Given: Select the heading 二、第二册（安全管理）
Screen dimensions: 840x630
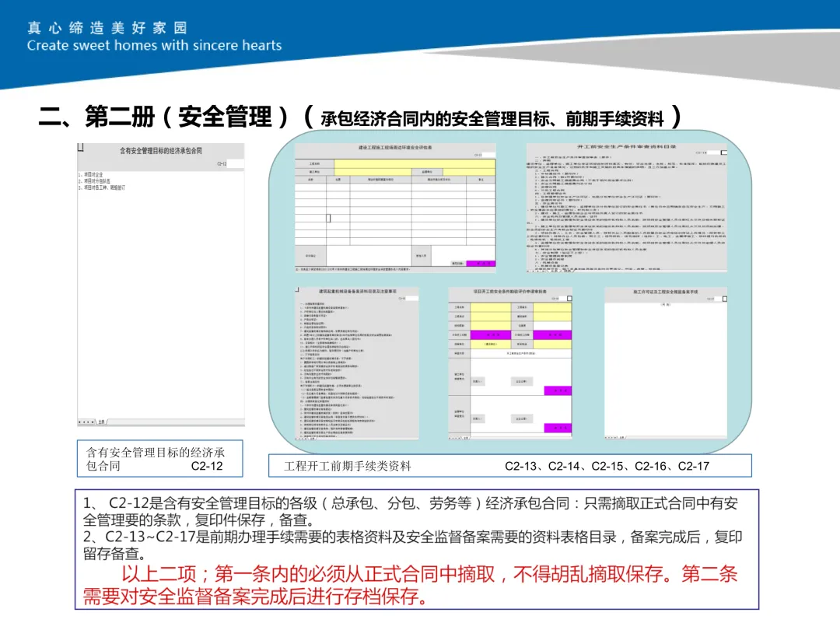Looking at the screenshot, I should coord(163,117).
